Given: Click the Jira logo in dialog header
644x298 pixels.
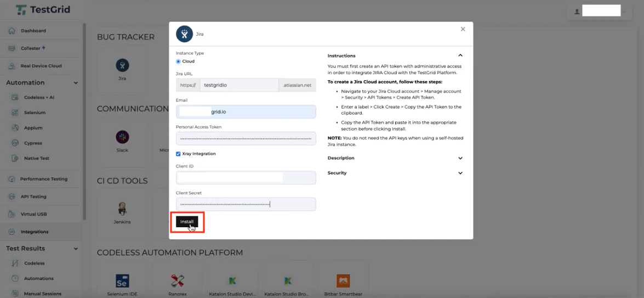Looking at the screenshot, I should 184,33.
